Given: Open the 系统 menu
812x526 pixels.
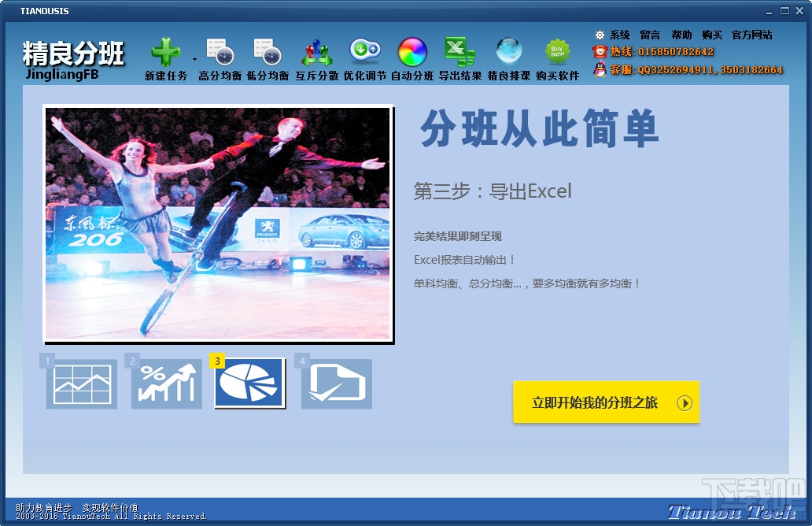Looking at the screenshot, I should [x=619, y=35].
